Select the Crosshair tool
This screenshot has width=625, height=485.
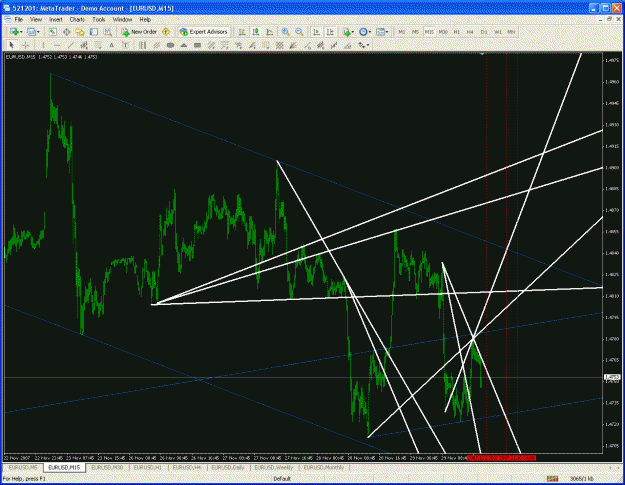coord(26,45)
